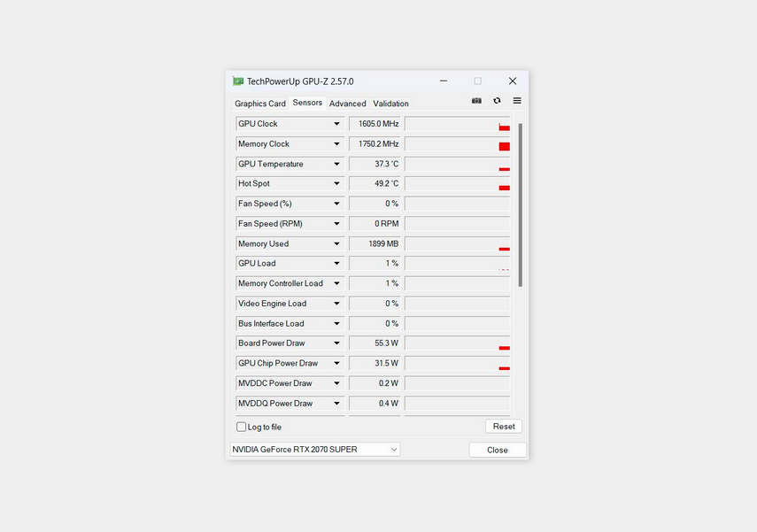Click the MVDDC Power Draw value 0.2 W

[x=375, y=383]
